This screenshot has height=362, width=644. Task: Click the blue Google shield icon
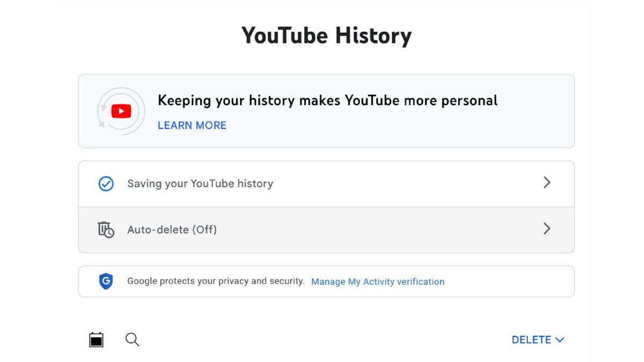106,281
